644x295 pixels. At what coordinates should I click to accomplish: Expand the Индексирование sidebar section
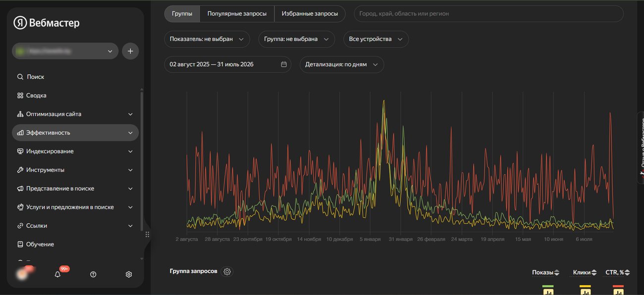(x=75, y=151)
